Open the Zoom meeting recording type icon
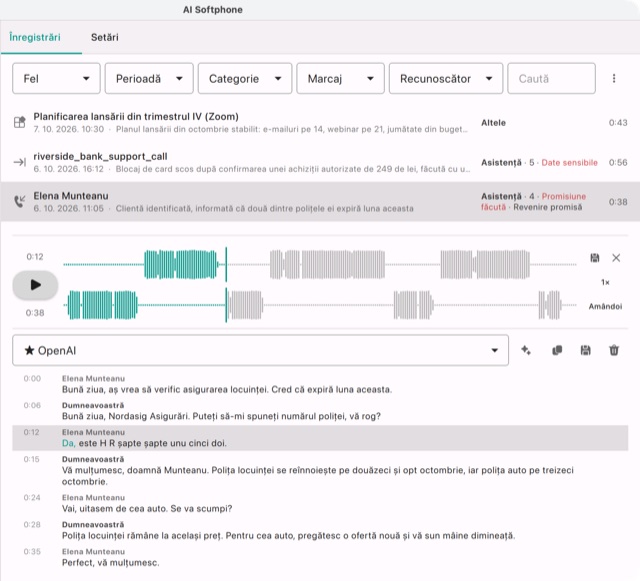Screen dimensions: 640x581 coord(20,122)
